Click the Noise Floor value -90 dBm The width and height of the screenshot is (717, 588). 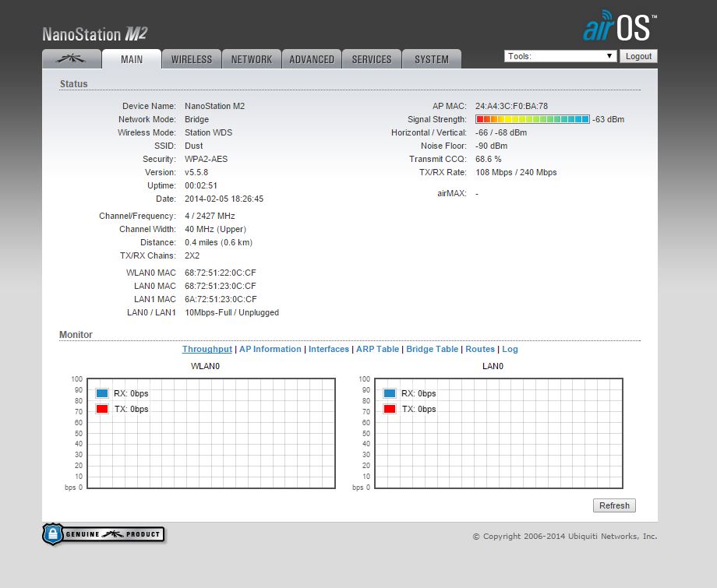coord(492,146)
